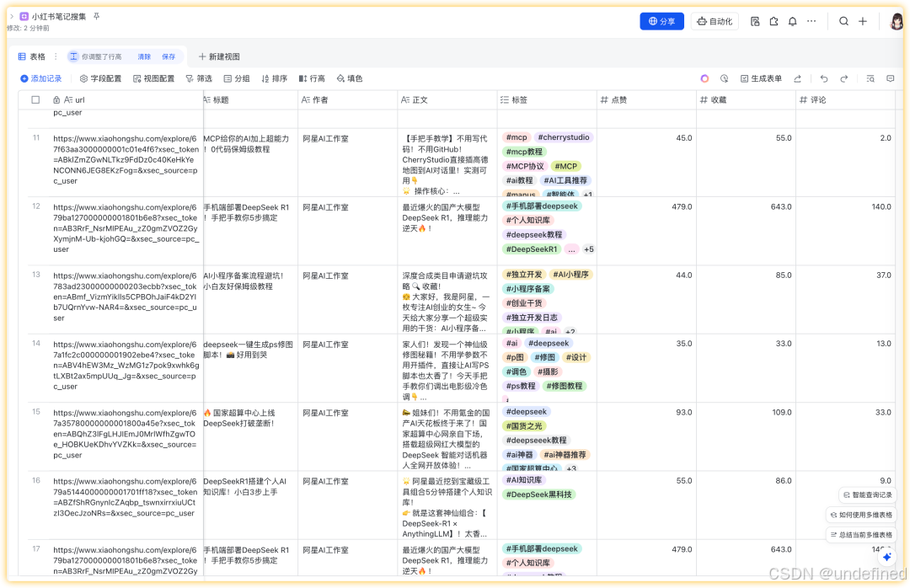Viewport: 910px width, 588px height.
Task: Open the 收藏 column header menu
Action: click(747, 100)
